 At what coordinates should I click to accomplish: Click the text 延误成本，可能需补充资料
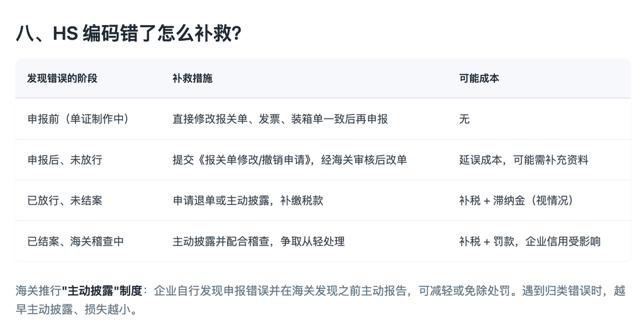[x=524, y=160]
